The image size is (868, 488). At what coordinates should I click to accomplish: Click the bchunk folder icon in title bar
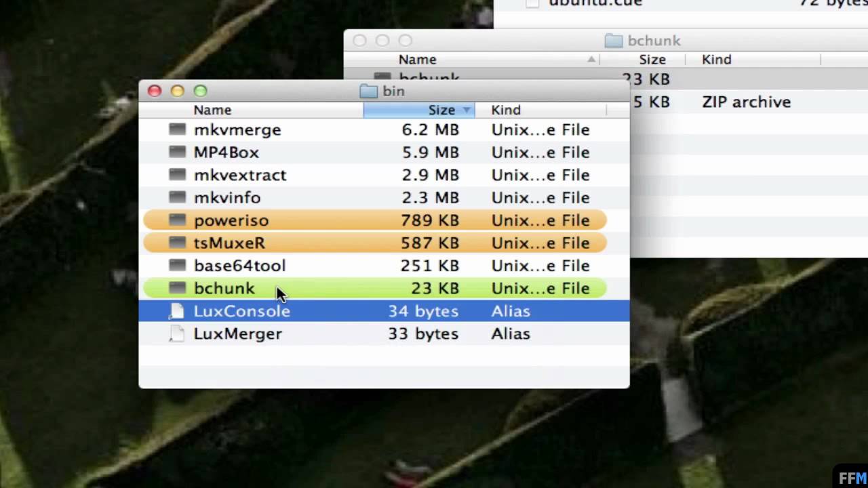[614, 41]
